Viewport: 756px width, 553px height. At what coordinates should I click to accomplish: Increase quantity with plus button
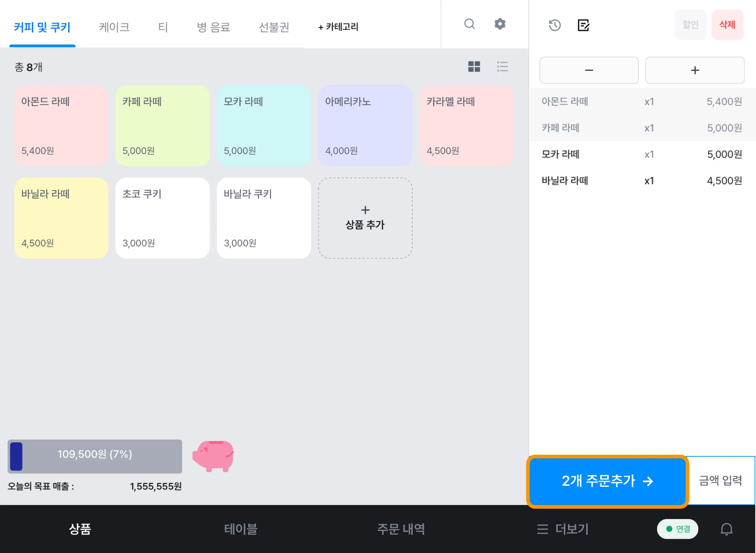click(695, 70)
